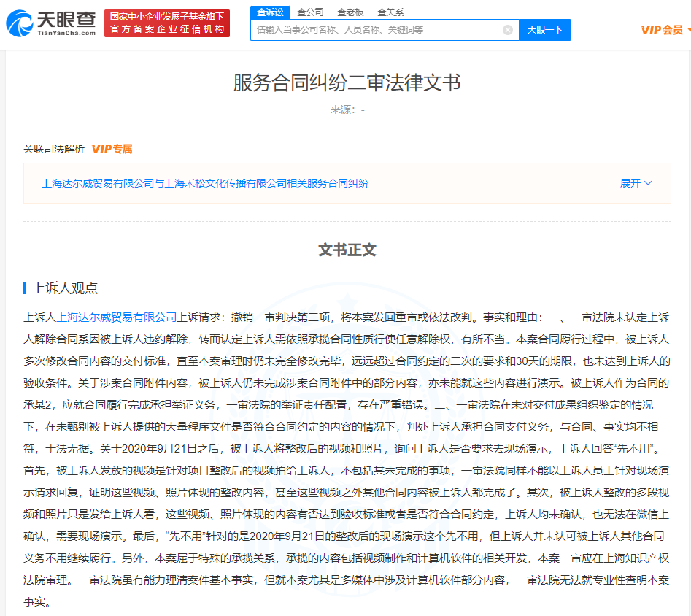This screenshot has width=691, height=616.
Task: Click the 服务合同纠纷二审法律文书 title
Action: [347, 82]
